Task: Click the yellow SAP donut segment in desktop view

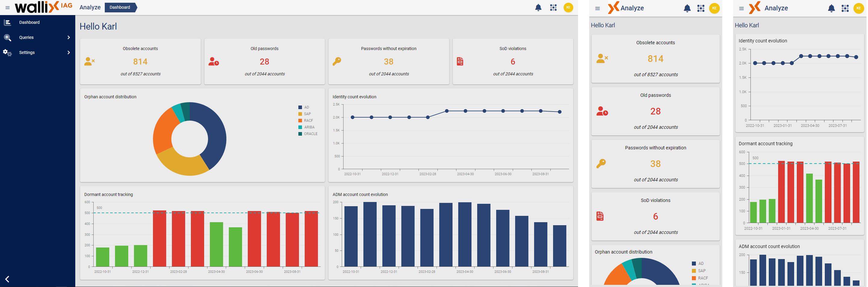Action: [x=182, y=164]
